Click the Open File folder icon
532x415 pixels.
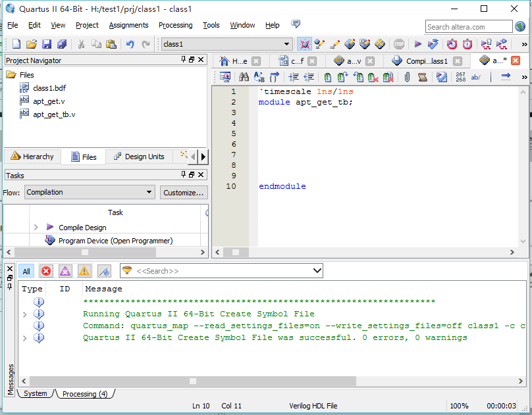tap(32, 44)
